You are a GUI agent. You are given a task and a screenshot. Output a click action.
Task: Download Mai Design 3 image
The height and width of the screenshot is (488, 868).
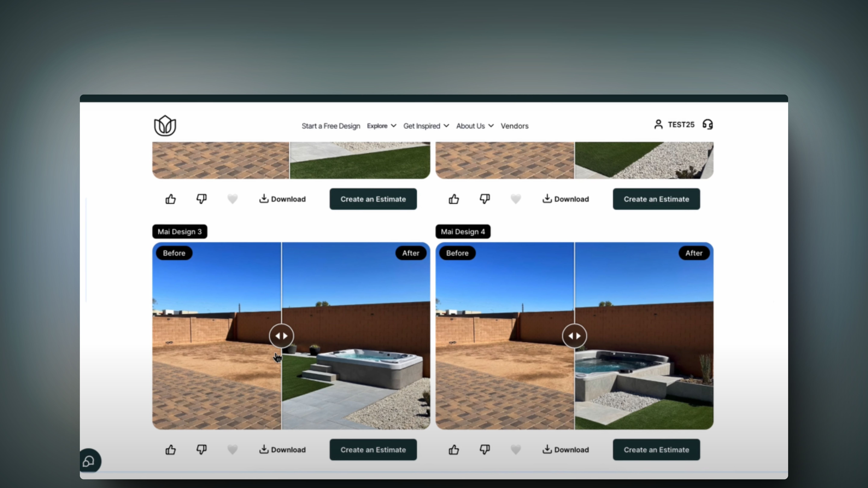(x=282, y=450)
